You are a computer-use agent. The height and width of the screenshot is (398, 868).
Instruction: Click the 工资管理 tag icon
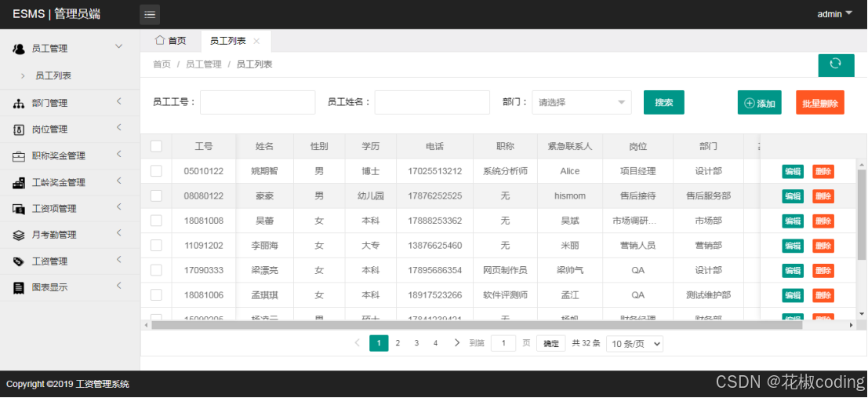pos(19,261)
